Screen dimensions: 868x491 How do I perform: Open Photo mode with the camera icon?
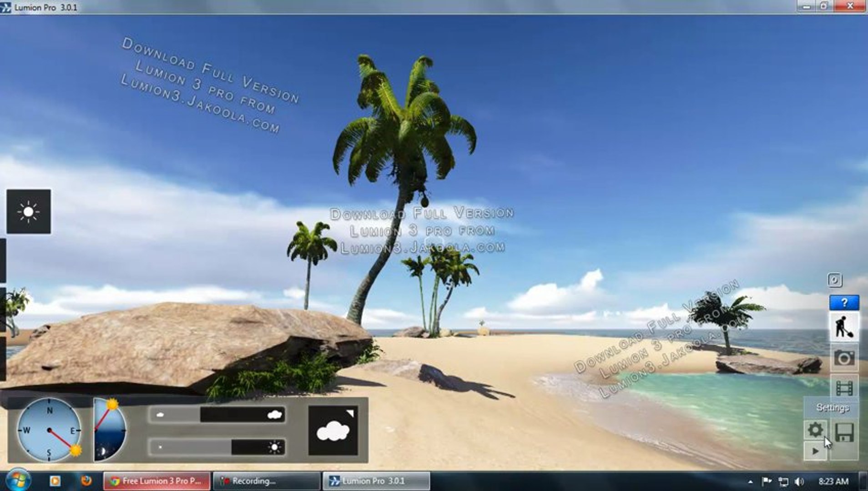[x=844, y=358]
